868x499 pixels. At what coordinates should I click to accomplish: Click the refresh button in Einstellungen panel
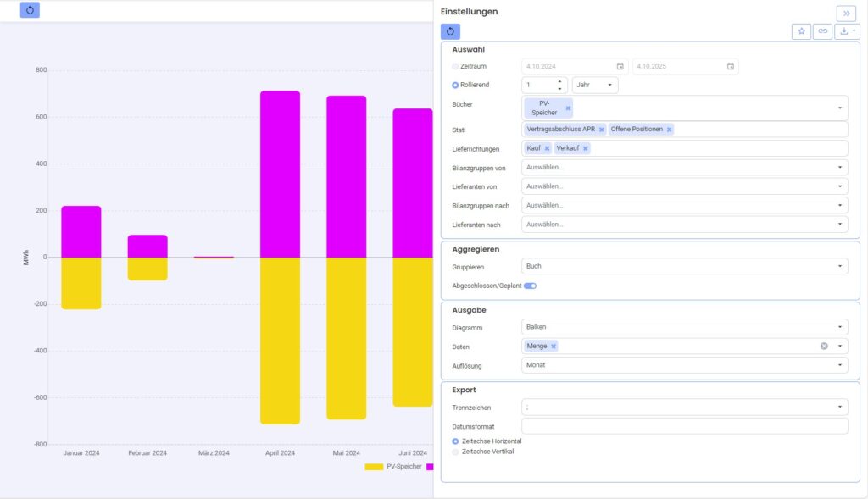[450, 31]
